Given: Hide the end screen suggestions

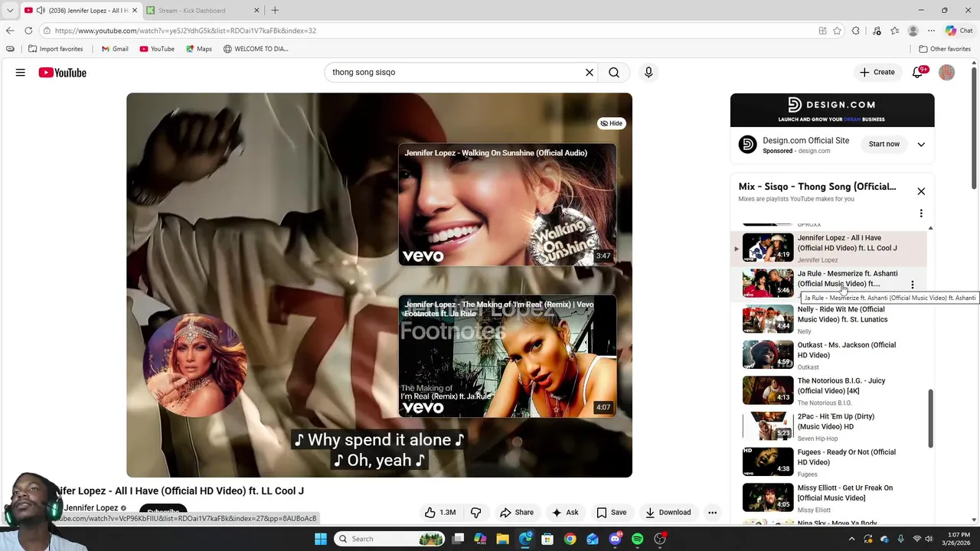Looking at the screenshot, I should pos(611,123).
